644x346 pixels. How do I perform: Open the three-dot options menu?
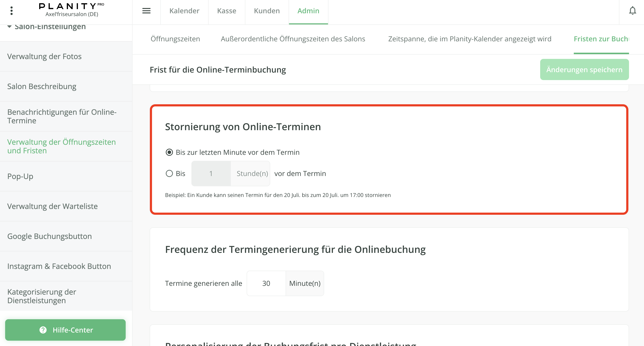pos(12,11)
